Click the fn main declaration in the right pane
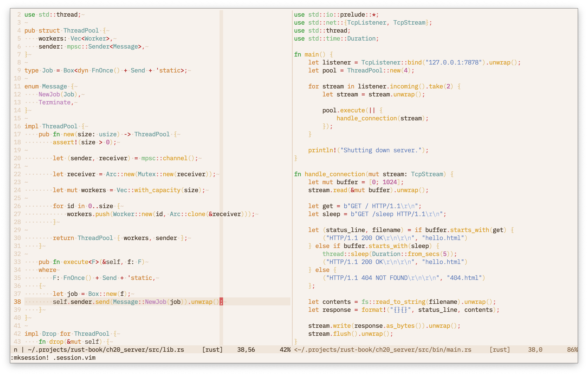Screen dimensions: 588x375 tap(310, 54)
